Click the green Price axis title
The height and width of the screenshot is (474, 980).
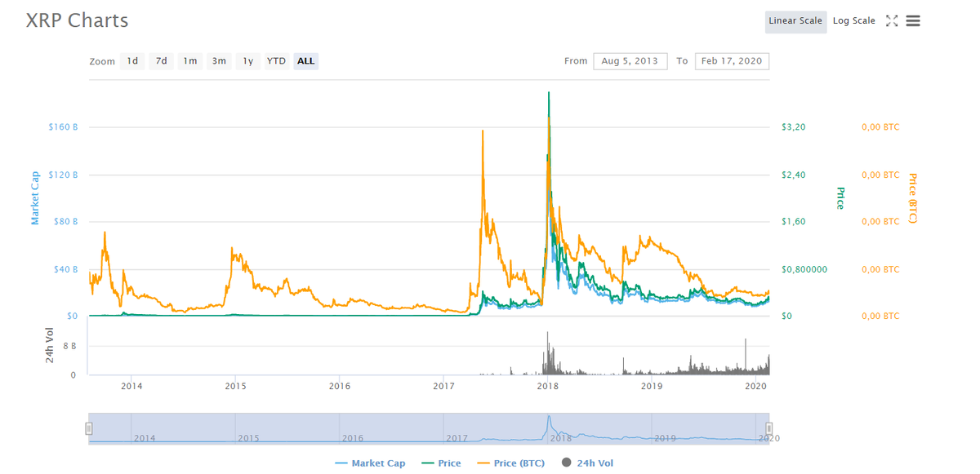click(x=839, y=198)
